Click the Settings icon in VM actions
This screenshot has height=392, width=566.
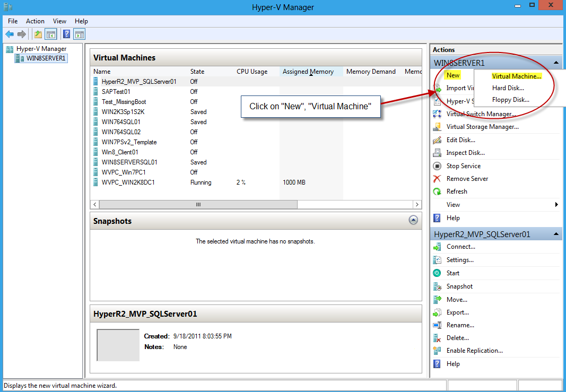click(437, 260)
